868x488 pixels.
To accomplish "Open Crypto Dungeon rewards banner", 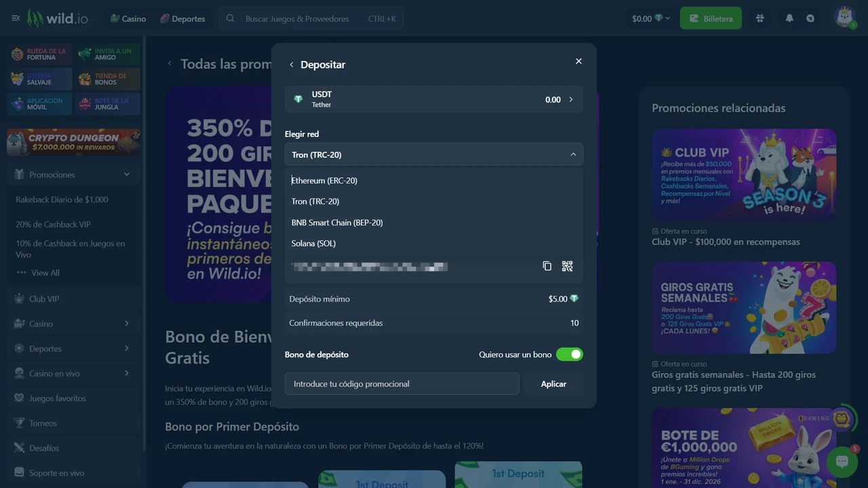I will [x=73, y=142].
